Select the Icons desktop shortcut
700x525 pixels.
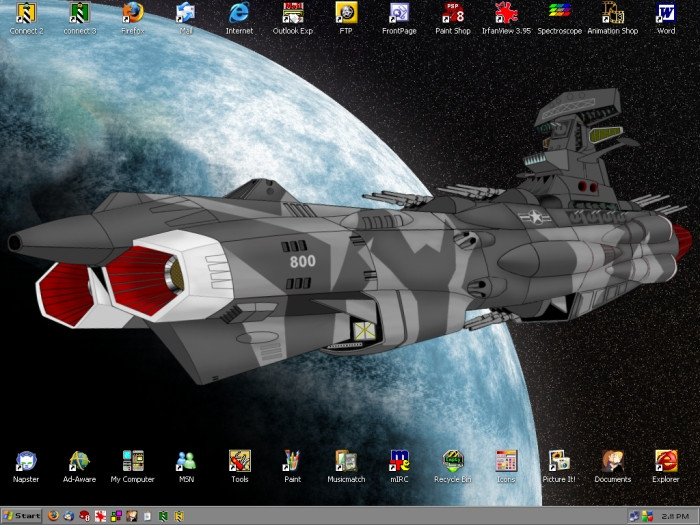pyautogui.click(x=506, y=467)
